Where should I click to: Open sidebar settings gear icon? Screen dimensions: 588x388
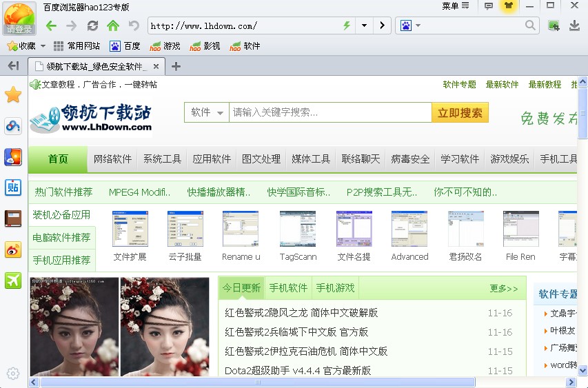pyautogui.click(x=13, y=374)
